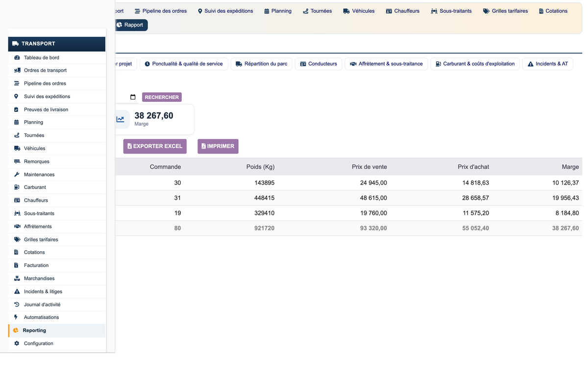Go to Maintenances label in the sidebar
Viewport: 588px width, 368px height.
pos(39,174)
